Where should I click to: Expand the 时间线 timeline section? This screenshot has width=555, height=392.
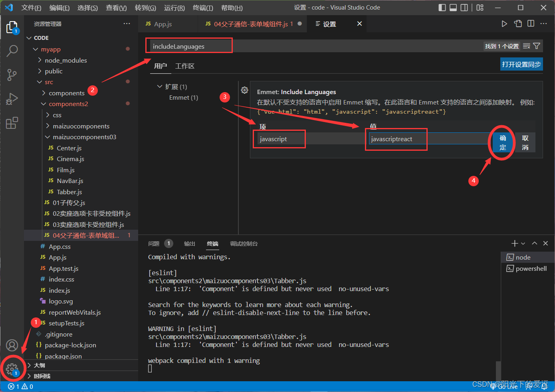[x=81, y=376]
